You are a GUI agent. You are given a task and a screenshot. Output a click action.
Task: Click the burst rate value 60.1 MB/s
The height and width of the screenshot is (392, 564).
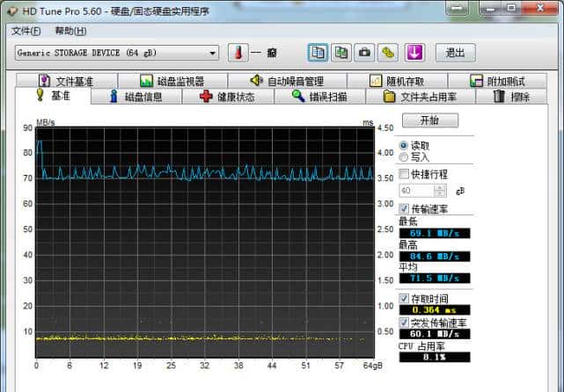coord(435,334)
